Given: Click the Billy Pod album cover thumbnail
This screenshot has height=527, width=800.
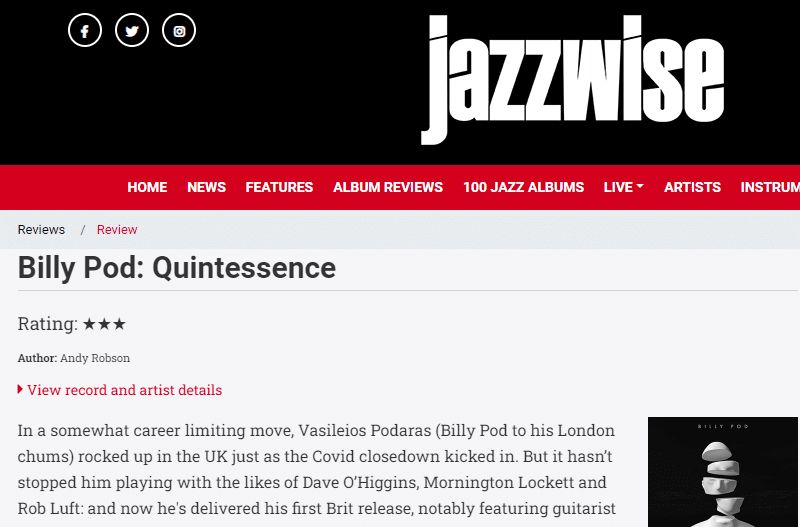Looking at the screenshot, I should [722, 472].
